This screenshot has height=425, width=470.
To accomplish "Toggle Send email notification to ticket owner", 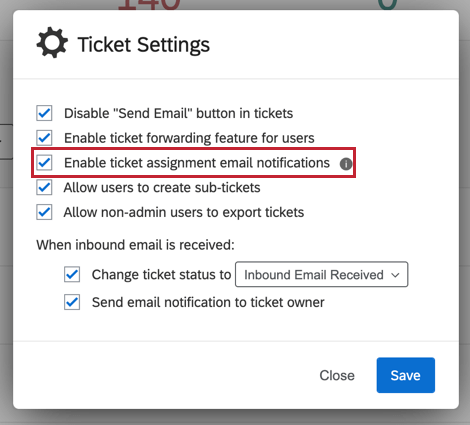I will [72, 302].
